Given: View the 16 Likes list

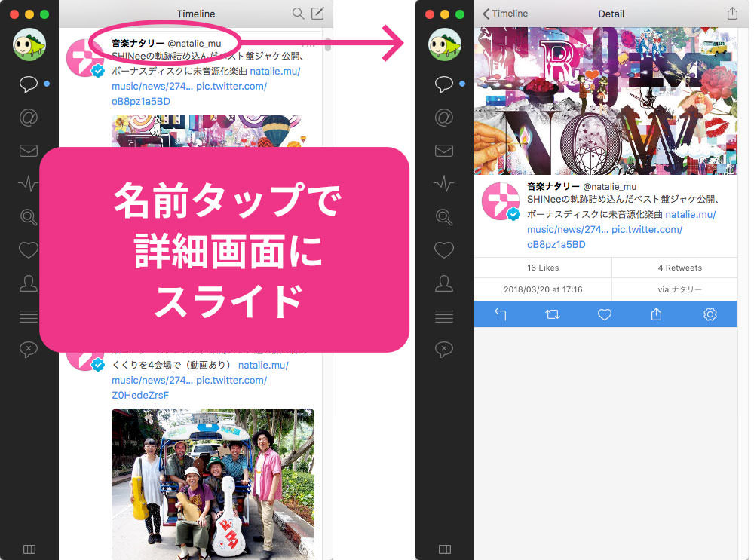Looking at the screenshot, I should (543, 268).
